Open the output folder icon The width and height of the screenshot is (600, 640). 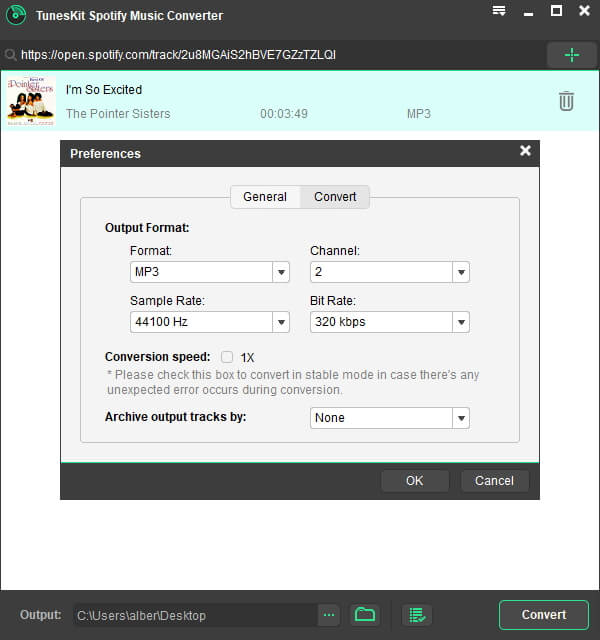(365, 615)
